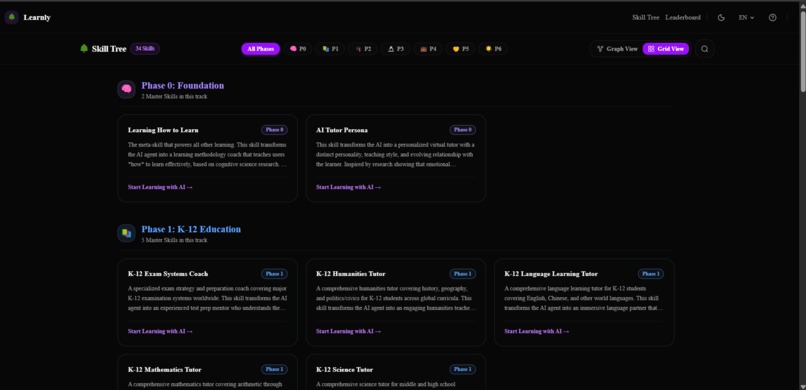This screenshot has height=390, width=806.
Task: Click '5 Master Skills in this track' text
Action: pyautogui.click(x=174, y=240)
